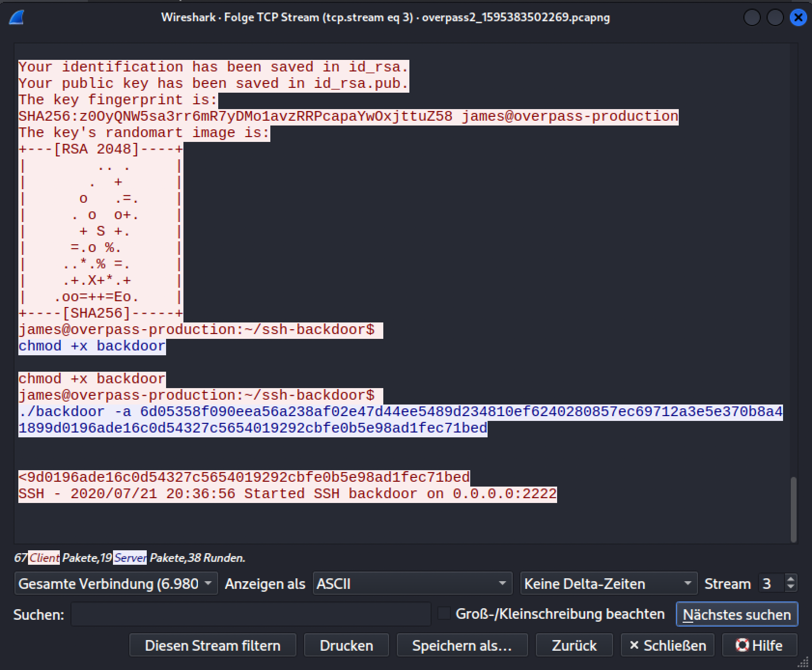Click the './backdoor -a 6d05358f...' command line
The width and height of the screenshot is (812, 670).
[400, 420]
